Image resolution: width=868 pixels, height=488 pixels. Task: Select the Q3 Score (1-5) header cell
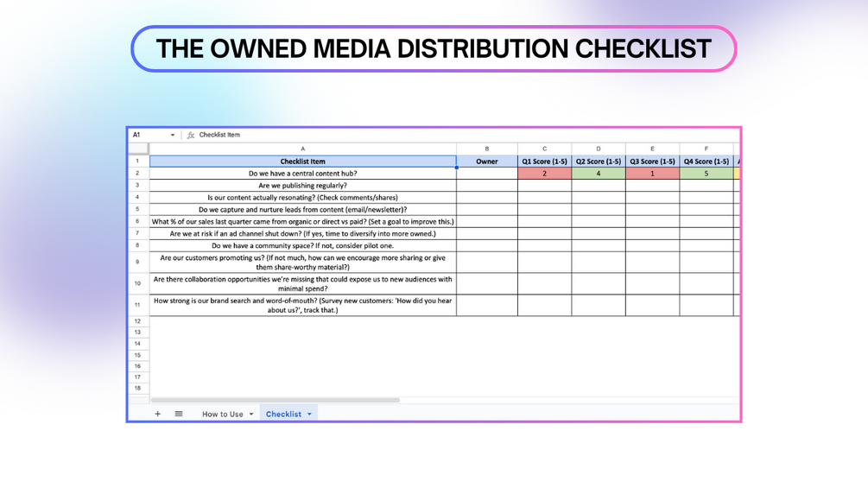coord(653,162)
